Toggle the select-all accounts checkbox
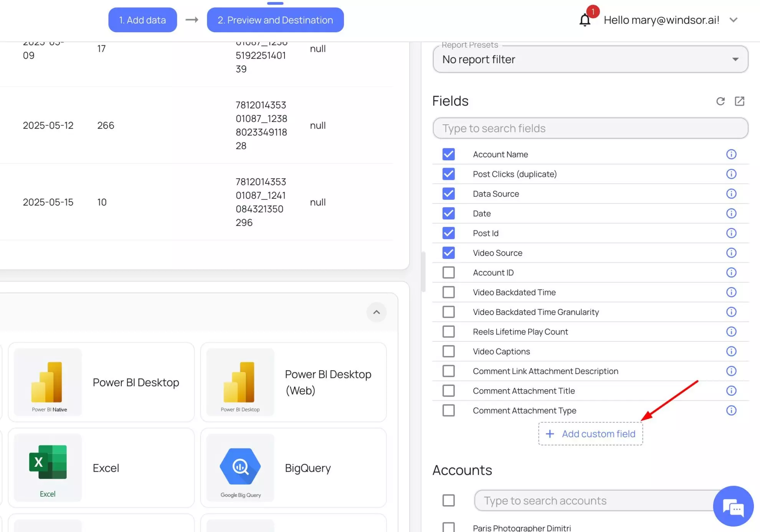 click(448, 500)
